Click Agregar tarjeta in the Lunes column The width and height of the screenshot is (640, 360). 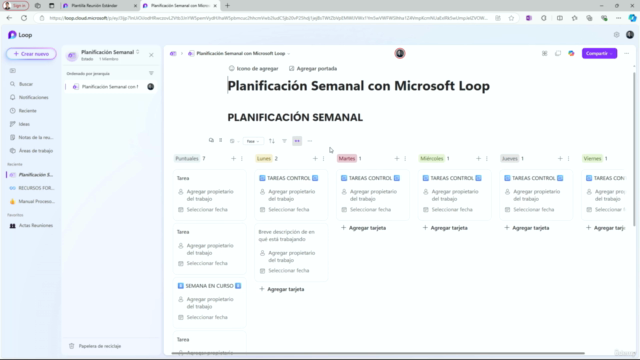282,289
